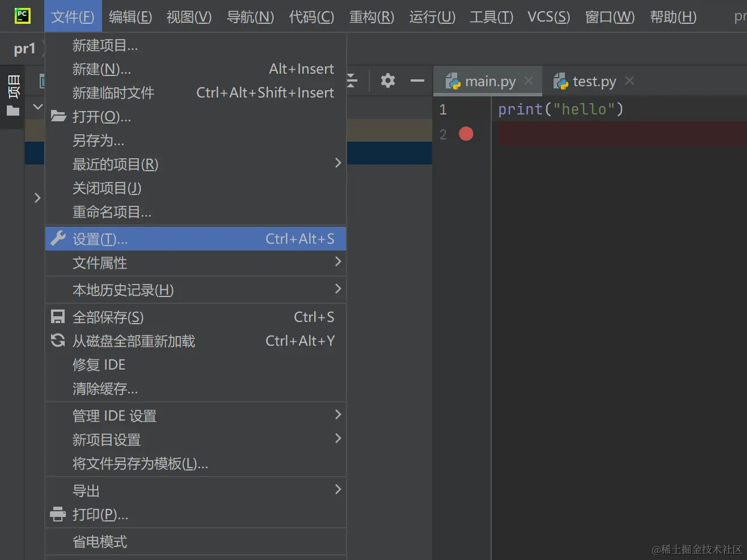Switch to the test.py editor tab

click(x=594, y=81)
